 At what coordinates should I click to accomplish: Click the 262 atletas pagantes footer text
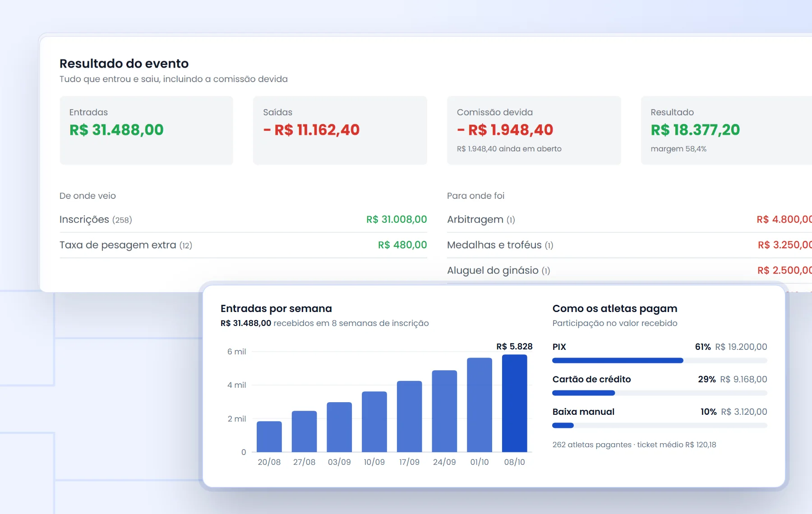click(634, 445)
